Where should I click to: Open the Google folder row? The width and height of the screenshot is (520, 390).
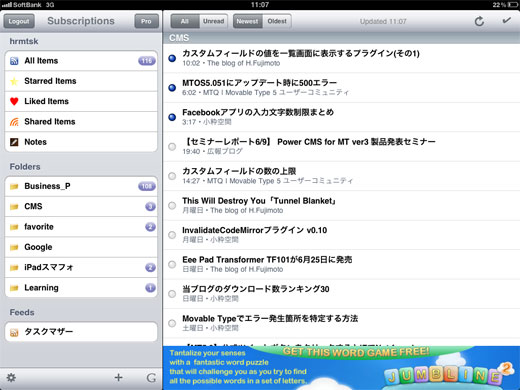click(81, 247)
